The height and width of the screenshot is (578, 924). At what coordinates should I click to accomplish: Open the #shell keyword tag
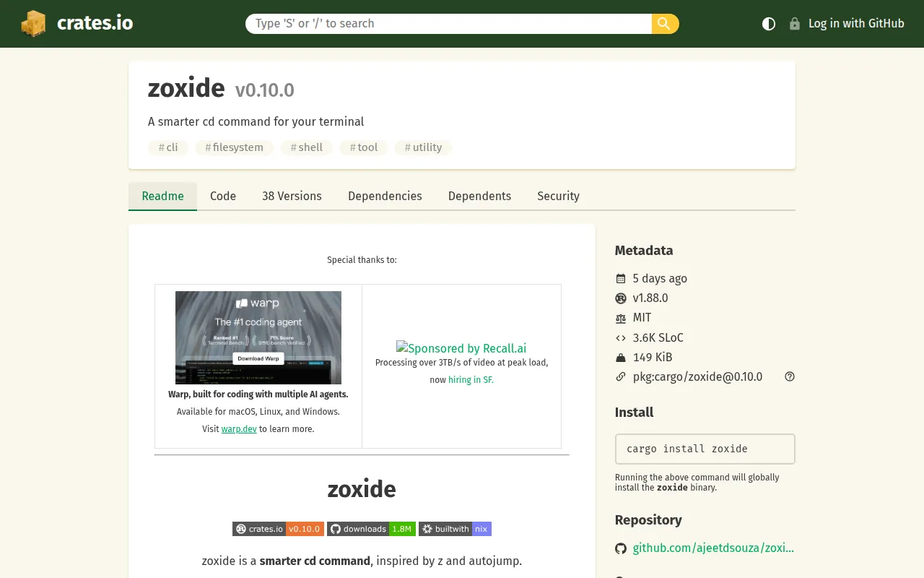click(x=307, y=147)
